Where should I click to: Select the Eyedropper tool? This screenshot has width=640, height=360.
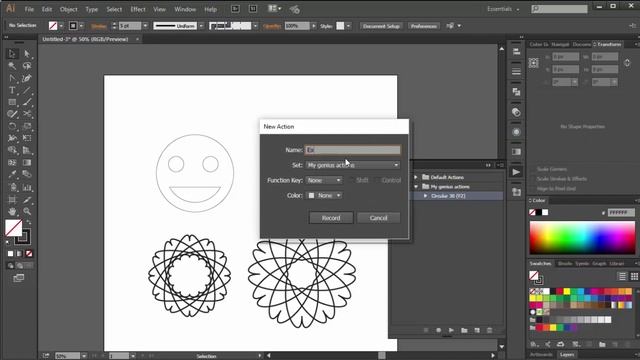(12, 175)
